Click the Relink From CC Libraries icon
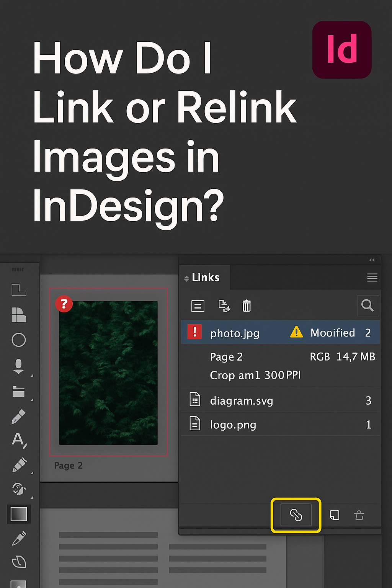392x588 pixels. point(225,306)
